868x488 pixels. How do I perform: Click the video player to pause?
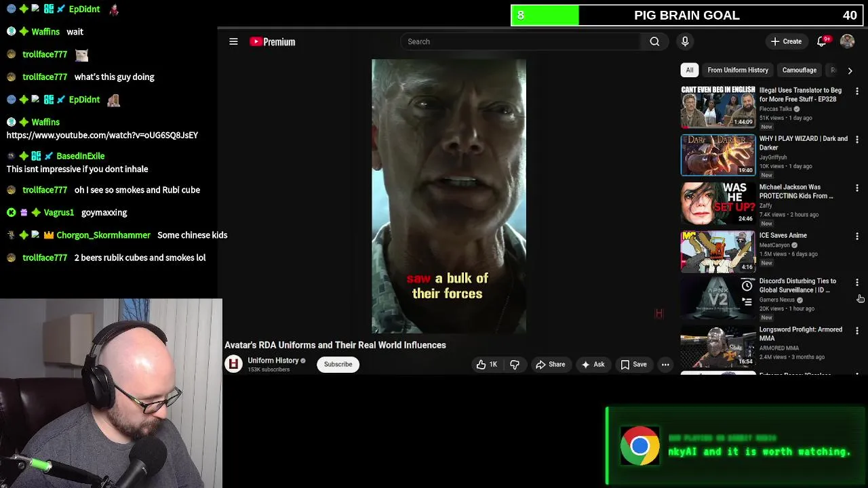click(448, 197)
